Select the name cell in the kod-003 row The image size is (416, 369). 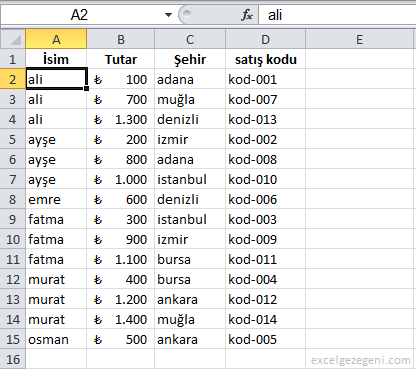pos(56,219)
